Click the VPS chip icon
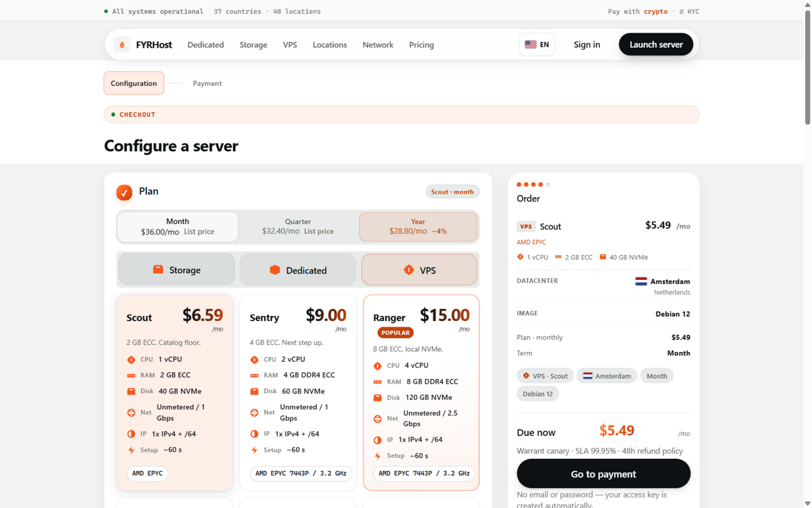This screenshot has height=508, width=812. pyautogui.click(x=409, y=270)
